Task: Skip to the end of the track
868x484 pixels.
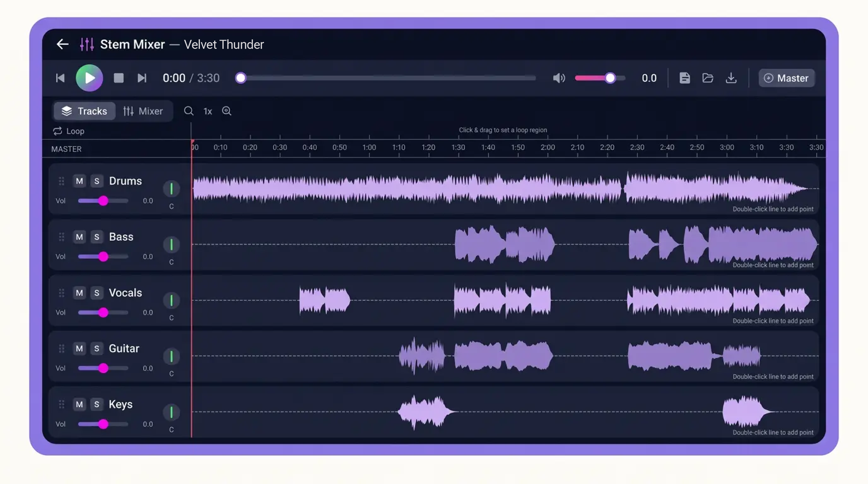Action: coord(142,78)
